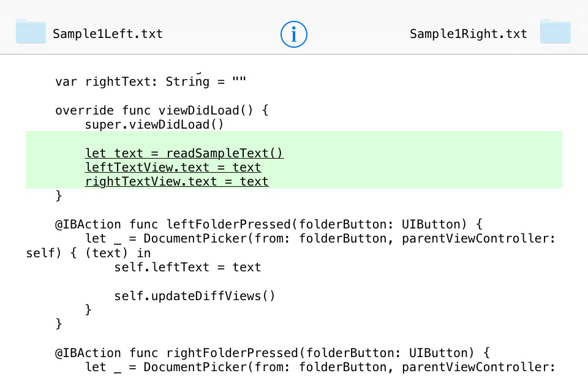Open the left folder icon
Screen dimensions: 588x392
click(31, 31)
